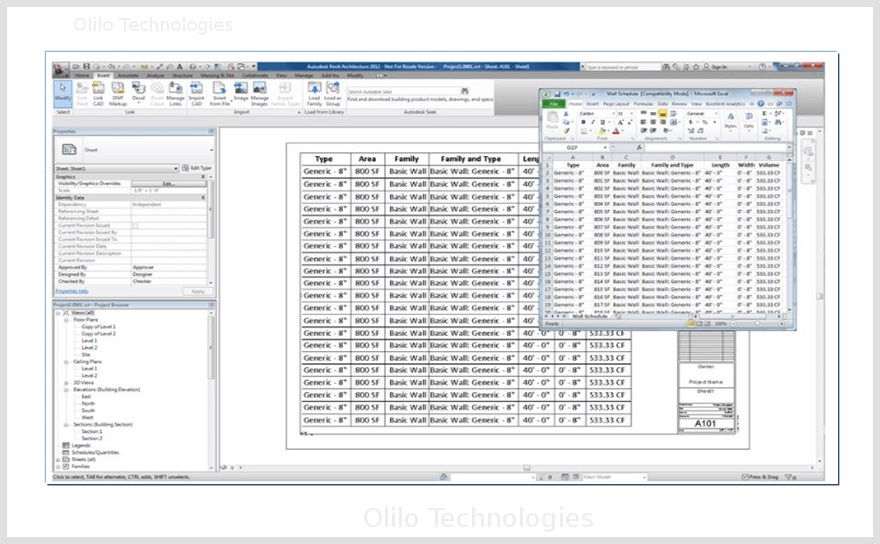880x544 pixels.
Task: Click Excel percent style icon
Action: 705,122
